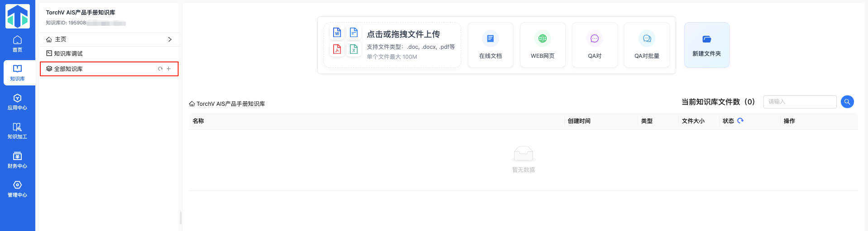The width and height of the screenshot is (868, 231).
Task: Click the refresh icon beside 状态 column
Action: 740,121
